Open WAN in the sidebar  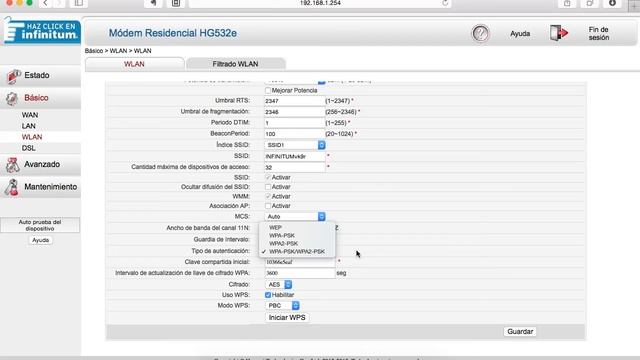click(30, 115)
